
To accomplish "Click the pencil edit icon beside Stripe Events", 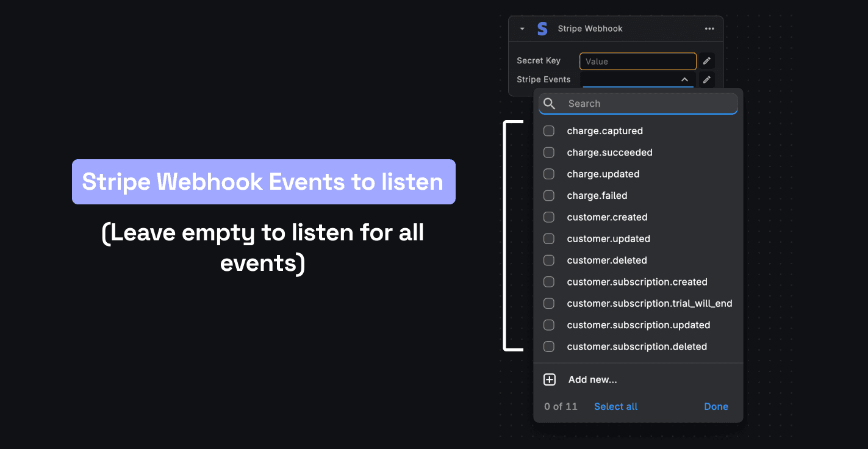I will point(706,80).
